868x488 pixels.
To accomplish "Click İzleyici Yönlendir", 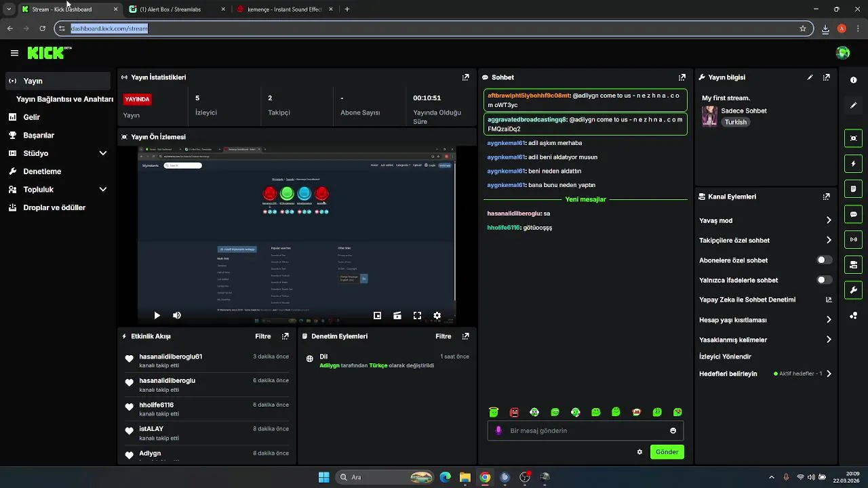I will [725, 357].
